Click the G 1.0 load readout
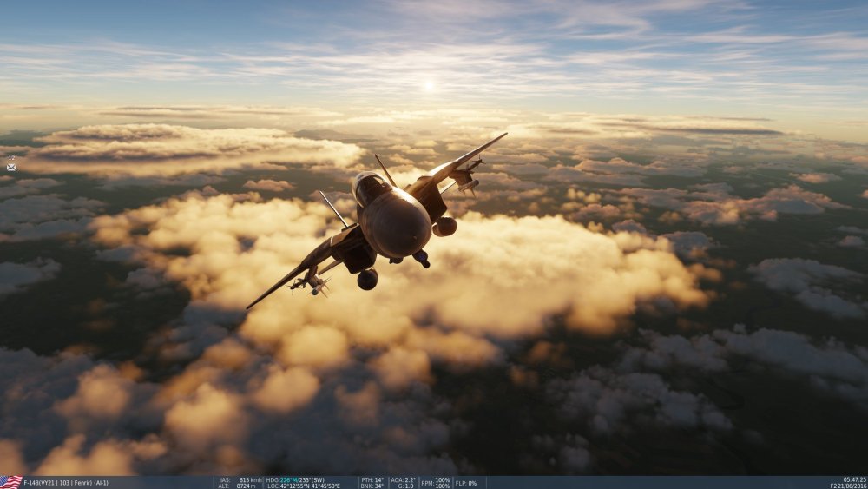Viewport: 868px width, 489px height. [404, 486]
